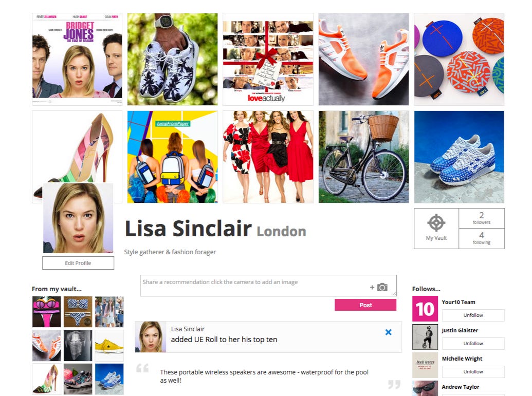Click the camera icon to add image
Image resolution: width=532 pixels, height=396 pixels.
point(382,287)
